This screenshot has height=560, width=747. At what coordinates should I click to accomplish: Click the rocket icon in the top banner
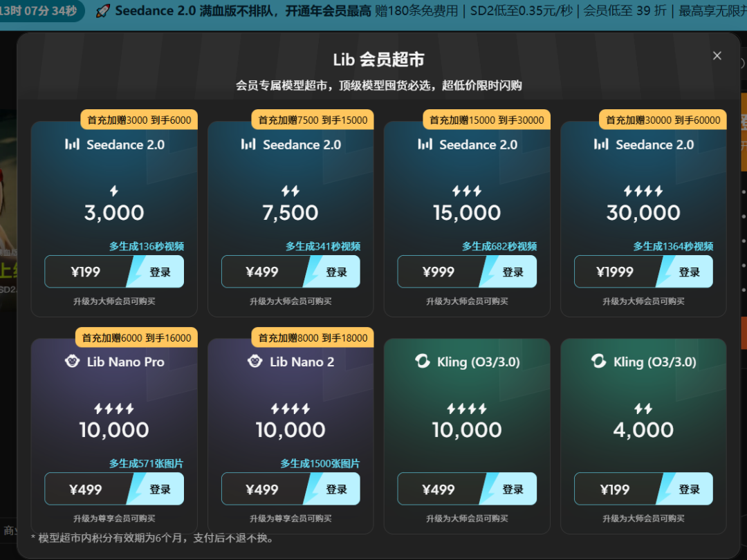point(102,10)
